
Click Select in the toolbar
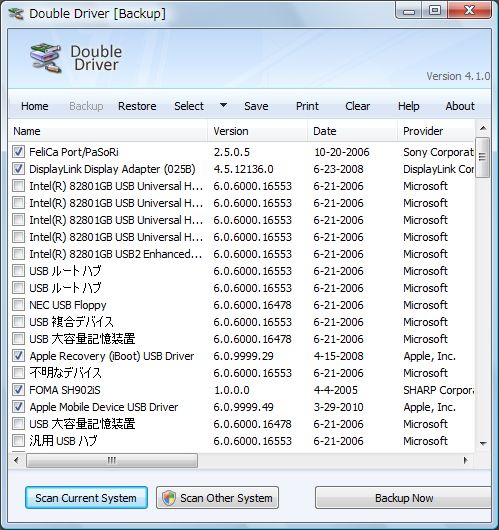pos(189,106)
